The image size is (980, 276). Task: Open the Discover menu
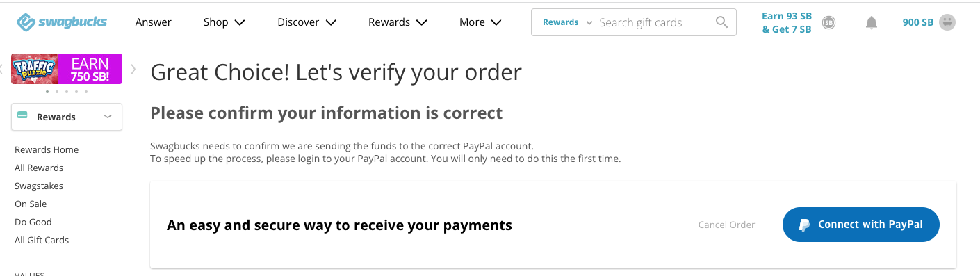(x=307, y=22)
